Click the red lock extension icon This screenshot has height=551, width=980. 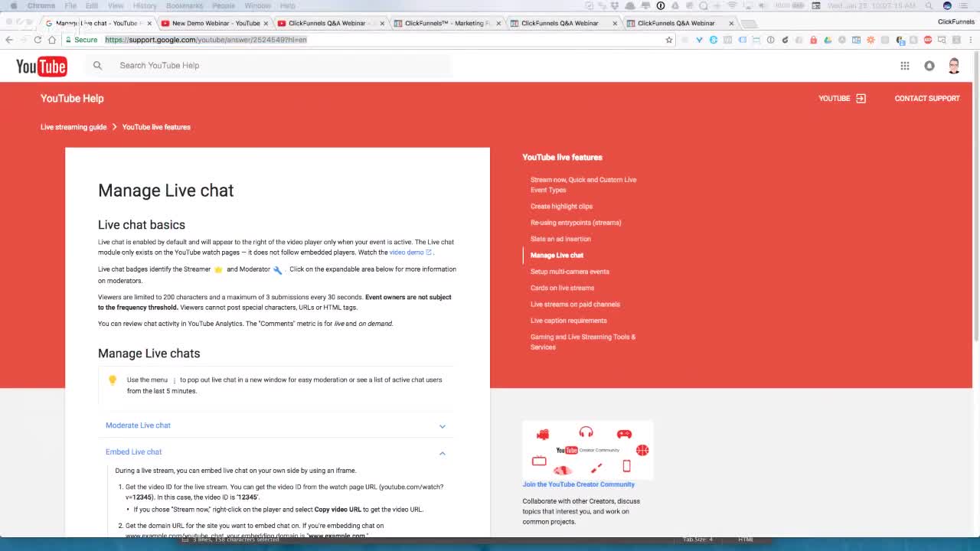pos(813,40)
